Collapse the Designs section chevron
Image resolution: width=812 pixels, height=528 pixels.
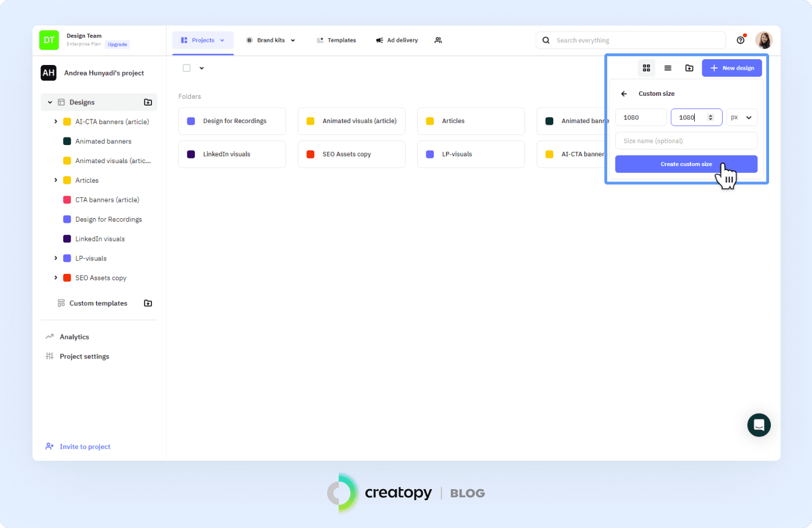[49, 102]
